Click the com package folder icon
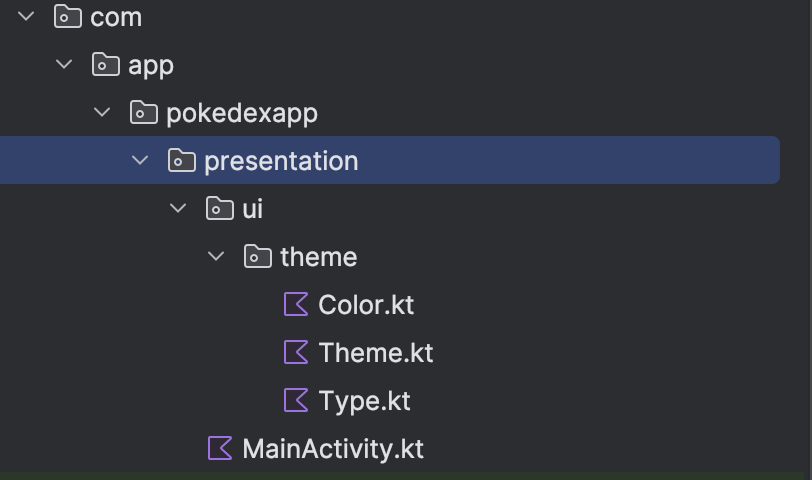Image resolution: width=812 pixels, height=480 pixels. coord(68,17)
